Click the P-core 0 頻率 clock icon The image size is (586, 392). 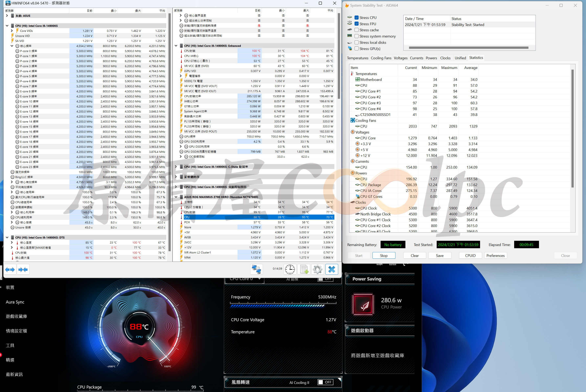point(17,51)
